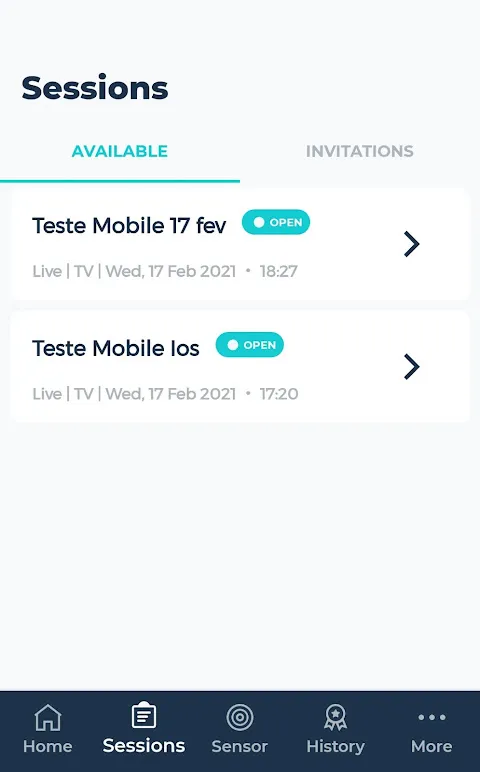The image size is (480, 772).
Task: Open the History ribbon badge icon
Action: point(335,717)
